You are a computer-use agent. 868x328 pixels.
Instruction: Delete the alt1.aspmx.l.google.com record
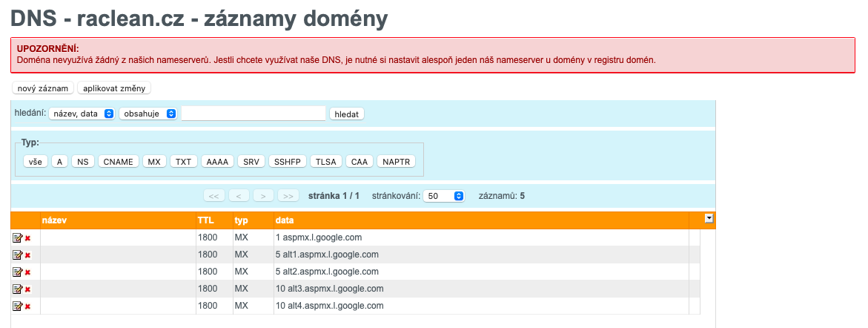pyautogui.click(x=27, y=255)
